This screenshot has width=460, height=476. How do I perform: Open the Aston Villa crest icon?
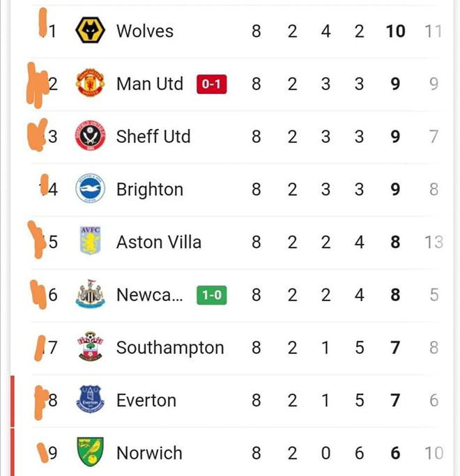click(x=90, y=242)
